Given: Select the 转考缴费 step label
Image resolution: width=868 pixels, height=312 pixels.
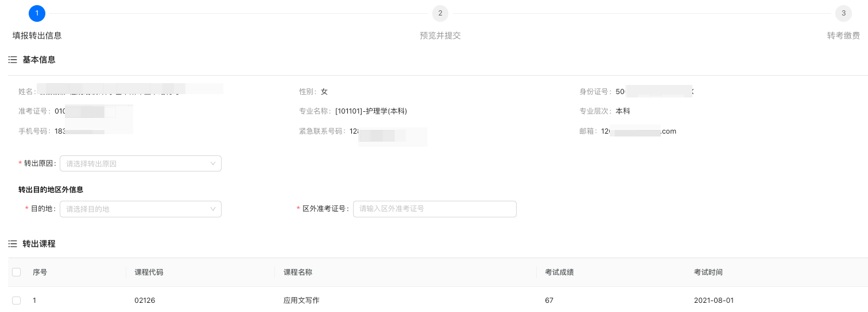Looking at the screenshot, I should click(843, 36).
